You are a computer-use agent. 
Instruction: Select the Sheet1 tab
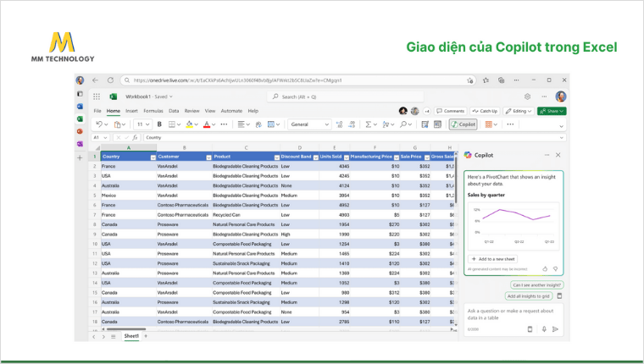pos(131,336)
